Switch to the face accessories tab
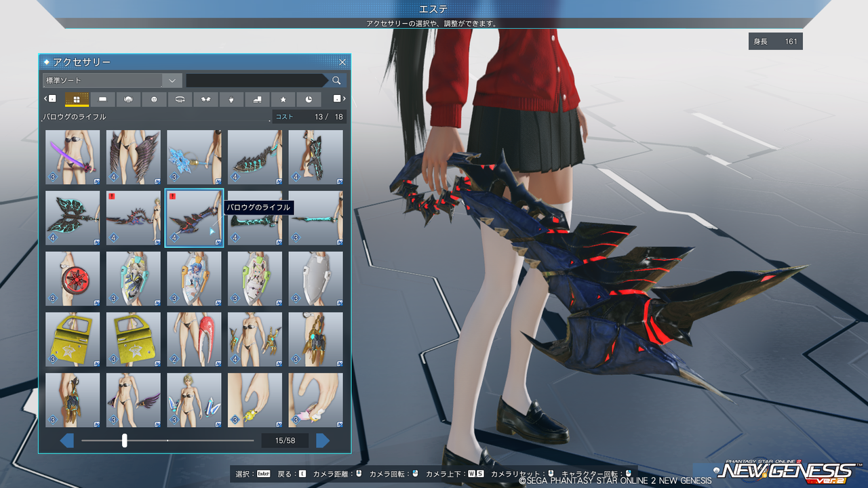Screen dimensions: 868x488 click(x=154, y=100)
